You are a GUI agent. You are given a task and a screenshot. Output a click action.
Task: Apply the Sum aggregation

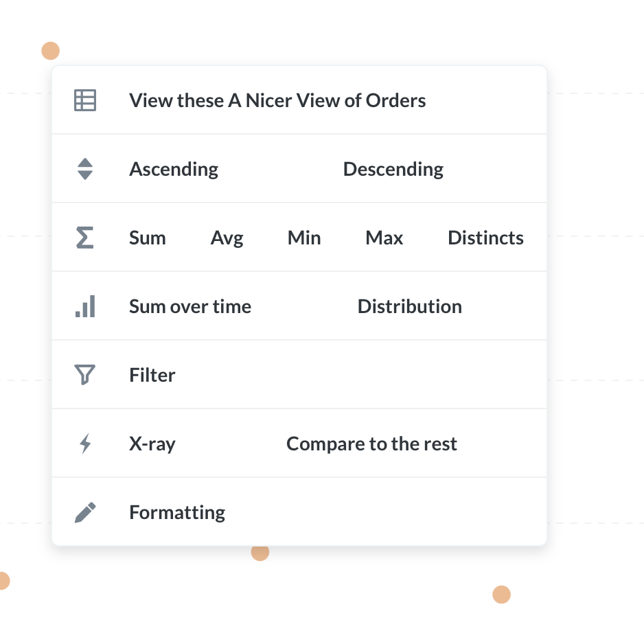click(x=147, y=238)
